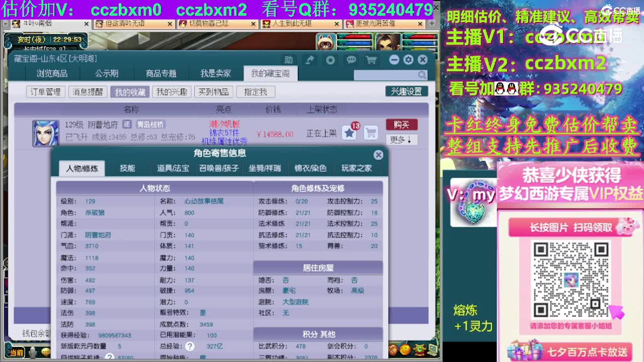Screen dimensions: 644x362
Task: Close the 但欲清吟无语 game window tab
Action: point(170,24)
